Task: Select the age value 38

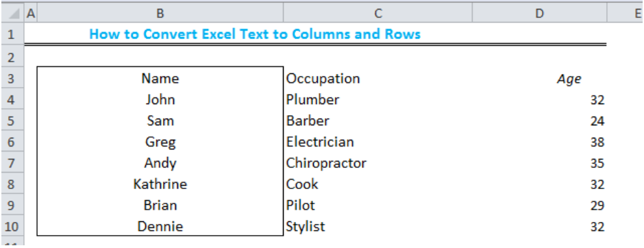Action: click(539, 142)
